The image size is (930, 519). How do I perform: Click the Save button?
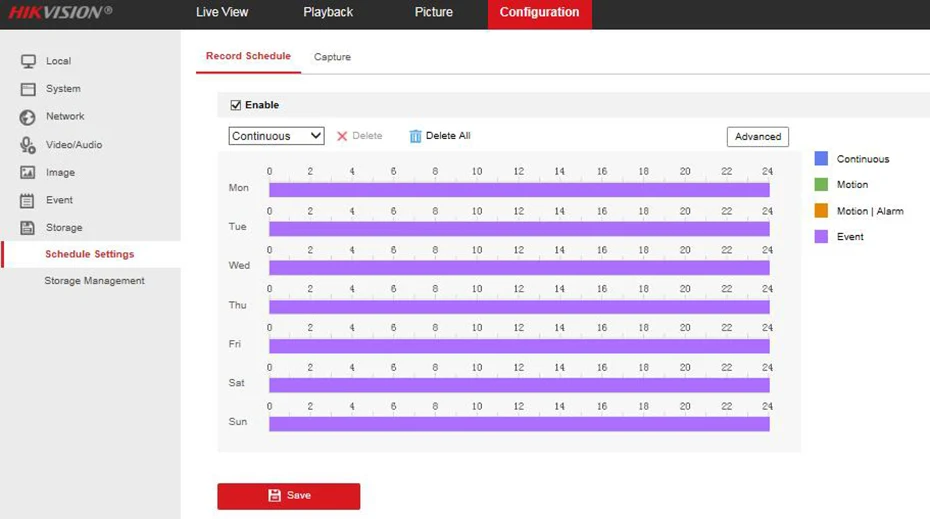288,496
